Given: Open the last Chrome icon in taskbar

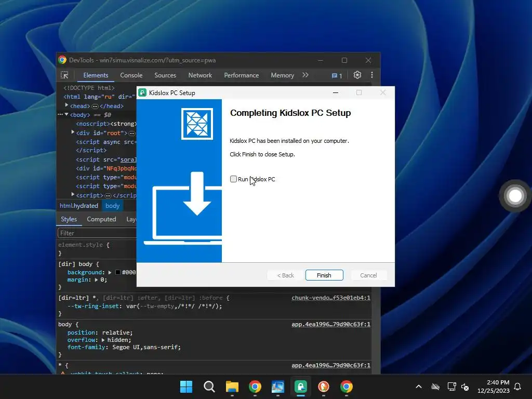Looking at the screenshot, I should [347, 387].
